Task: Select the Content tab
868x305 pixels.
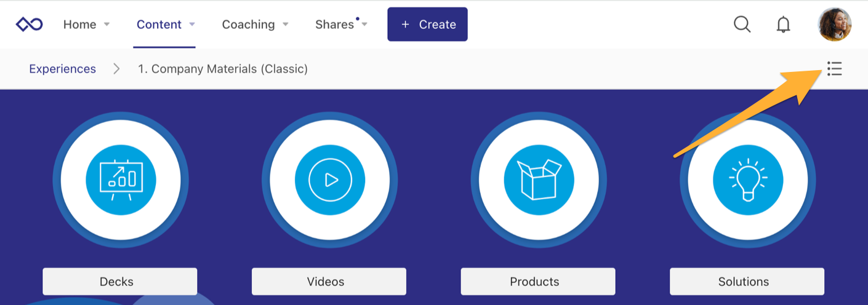Action: click(159, 25)
